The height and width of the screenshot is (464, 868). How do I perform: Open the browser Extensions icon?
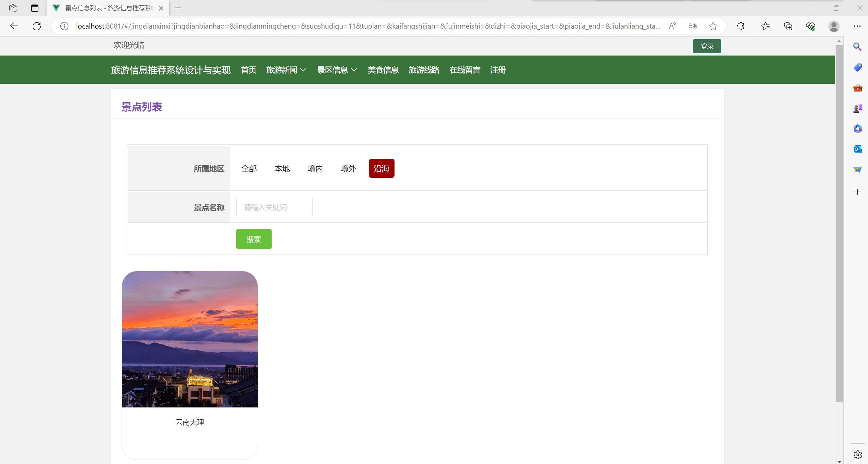[740, 26]
